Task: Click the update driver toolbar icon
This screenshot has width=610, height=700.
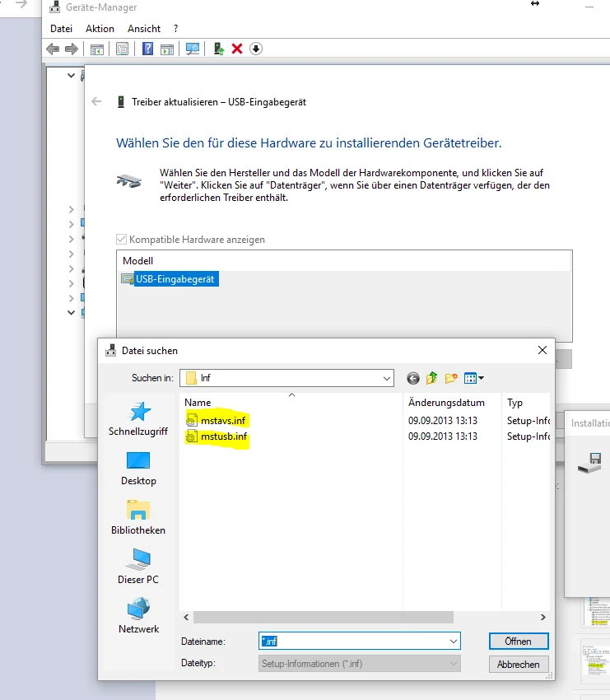Action: coord(219,49)
